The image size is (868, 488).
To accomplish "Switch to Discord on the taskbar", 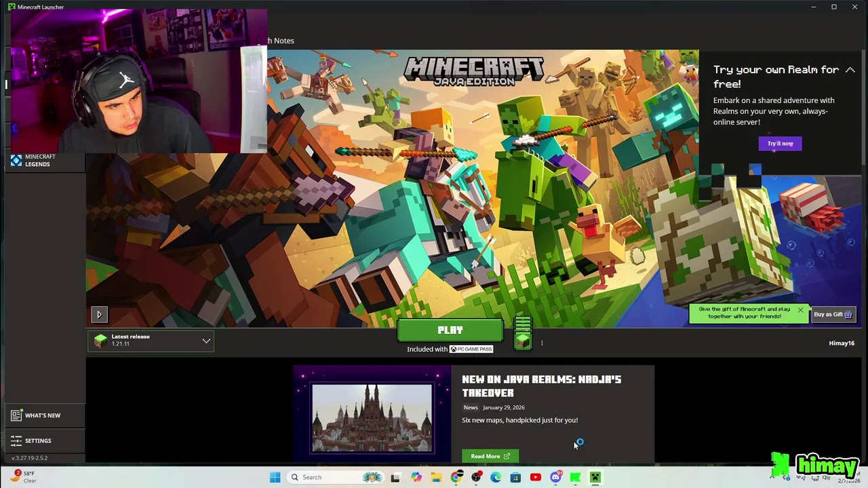I will [555, 477].
